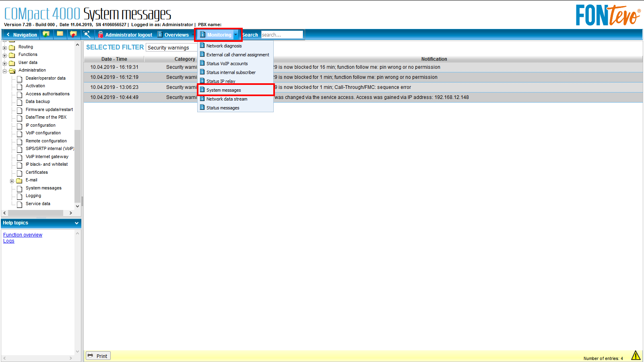The width and height of the screenshot is (644, 362).
Task: Select Network diagnosis menu entry
Action: [x=235, y=46]
